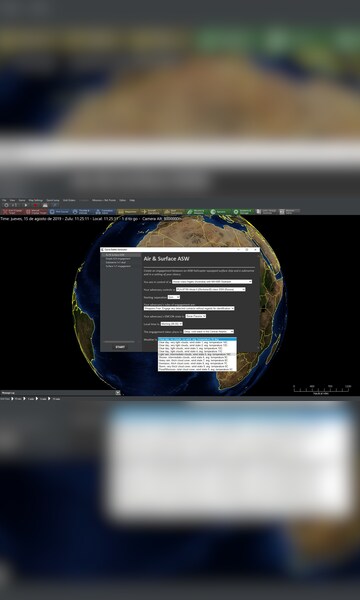
Task: Open the Editor menu
Action: tap(122, 200)
